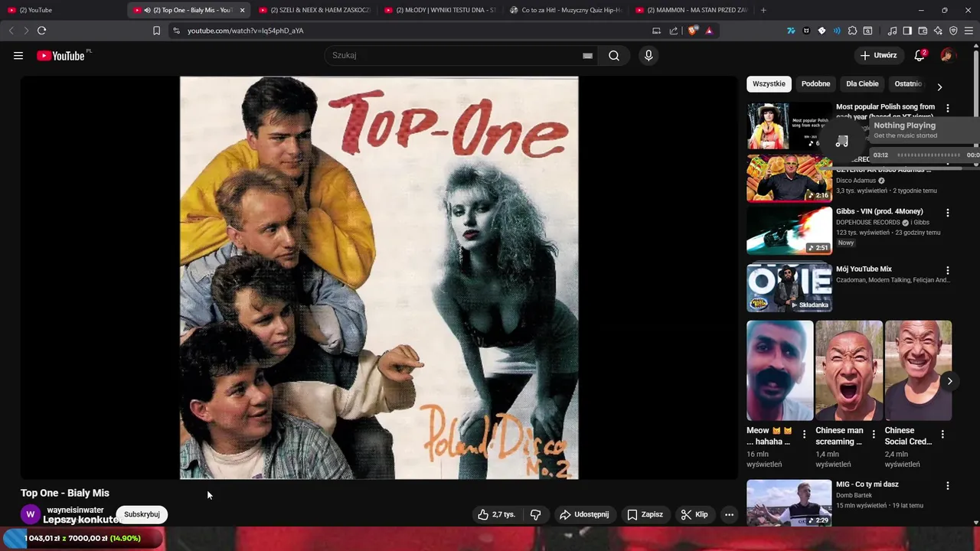The image size is (980, 551).
Task: Click the share page icon in address bar
Action: [x=674, y=31]
